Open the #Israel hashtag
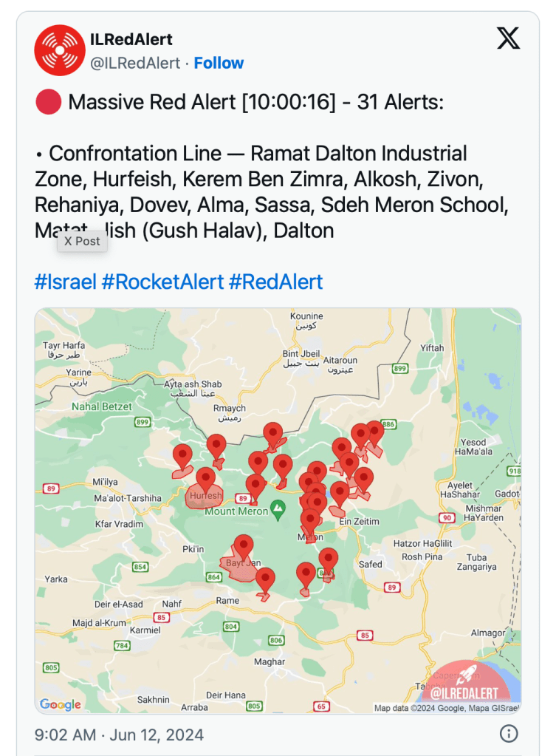 (x=65, y=282)
